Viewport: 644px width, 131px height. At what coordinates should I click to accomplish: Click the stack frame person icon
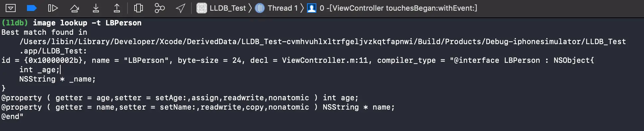(x=312, y=8)
